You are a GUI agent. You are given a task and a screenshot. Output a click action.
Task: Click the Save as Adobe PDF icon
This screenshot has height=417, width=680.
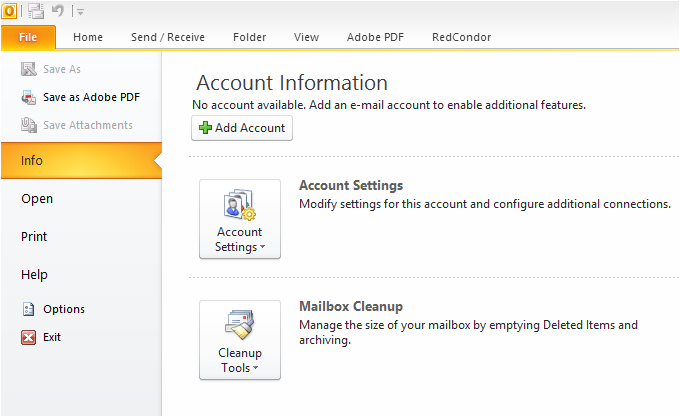click(29, 97)
